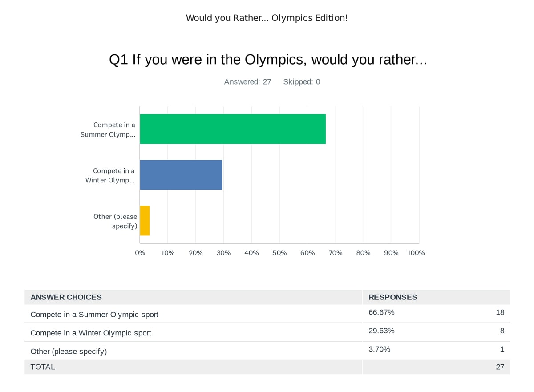Click the 3.70% response value

click(380, 349)
